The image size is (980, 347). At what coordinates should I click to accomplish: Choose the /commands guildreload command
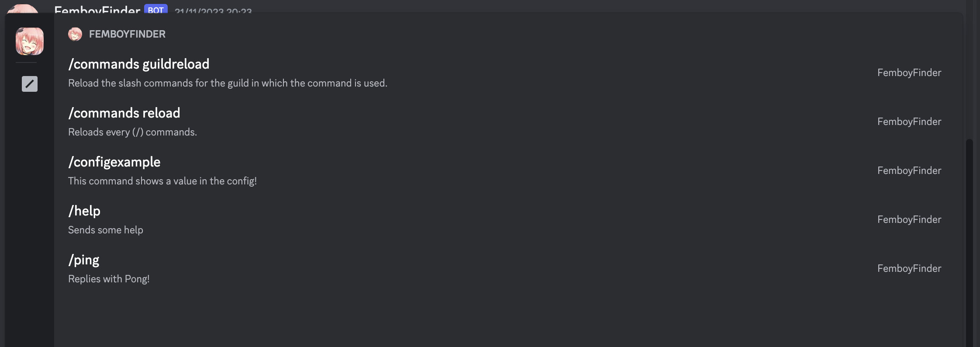(x=508, y=73)
